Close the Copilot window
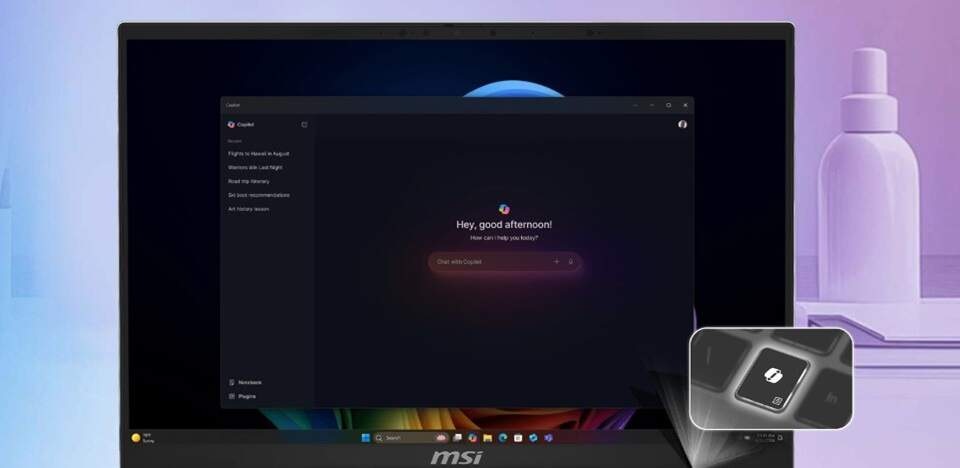The width and height of the screenshot is (960, 468). pos(685,105)
